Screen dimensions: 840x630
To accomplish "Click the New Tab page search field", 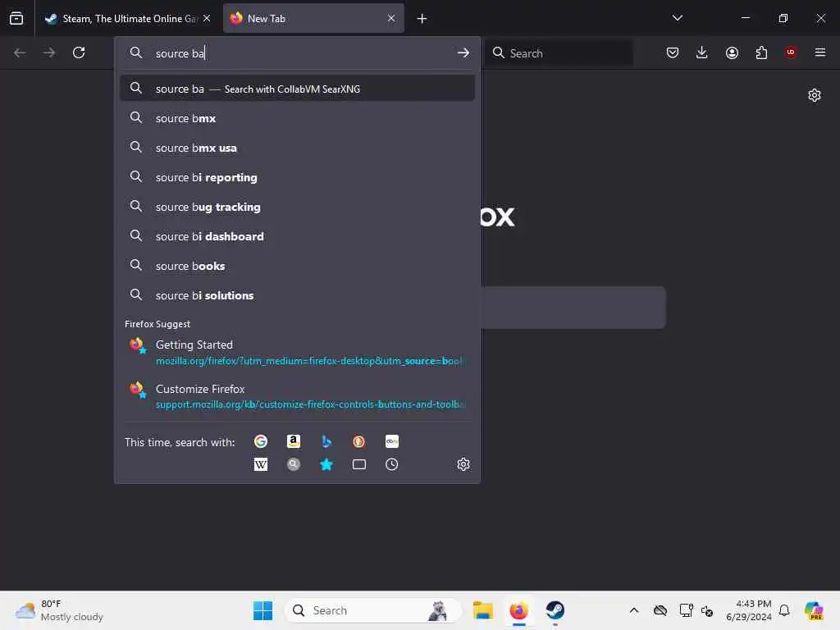I will click(573, 308).
